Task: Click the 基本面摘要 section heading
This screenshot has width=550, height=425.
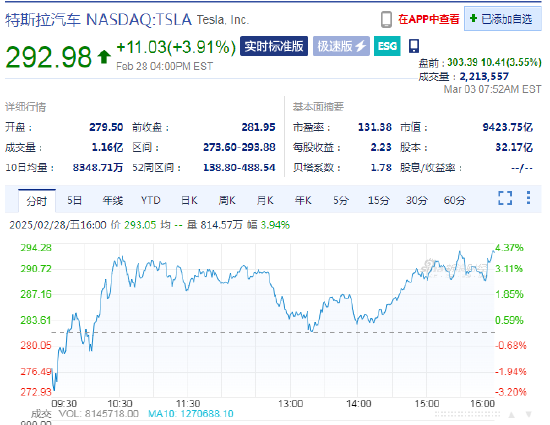Action: 318,107
